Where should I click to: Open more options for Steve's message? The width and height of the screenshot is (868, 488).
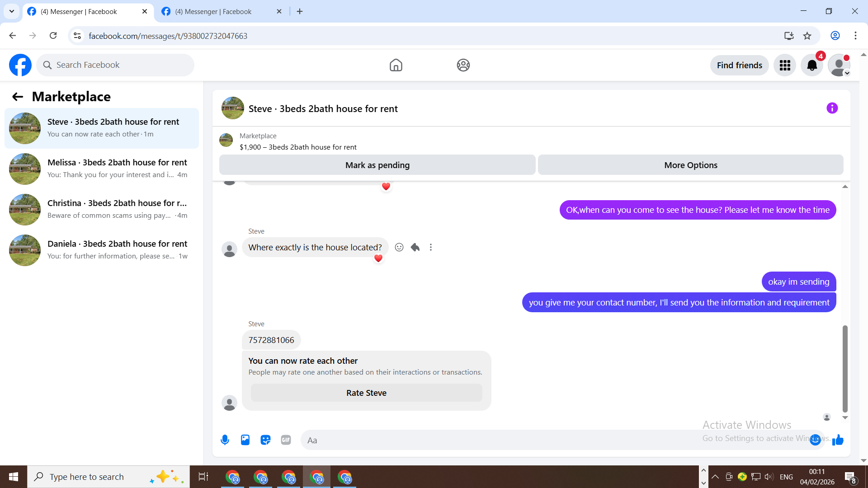click(x=431, y=247)
